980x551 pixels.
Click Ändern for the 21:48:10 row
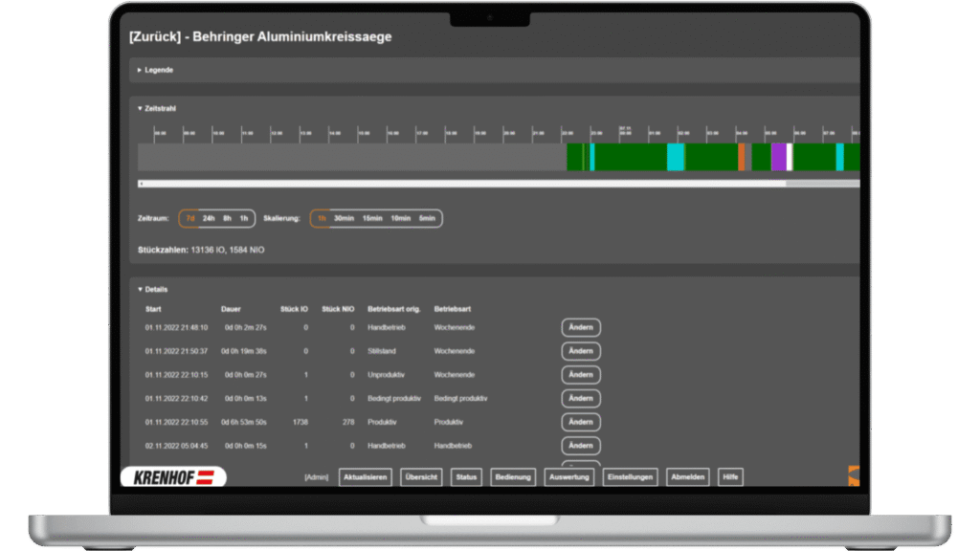[581, 328]
